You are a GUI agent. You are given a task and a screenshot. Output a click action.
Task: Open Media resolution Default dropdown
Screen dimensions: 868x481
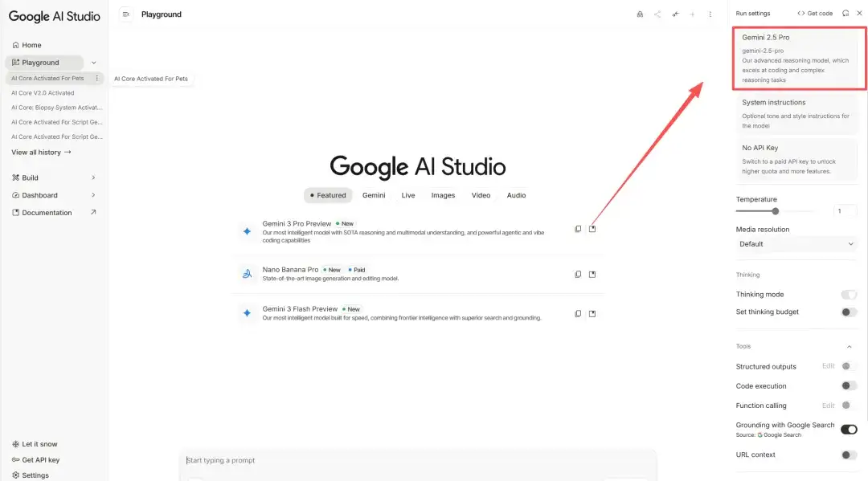796,244
